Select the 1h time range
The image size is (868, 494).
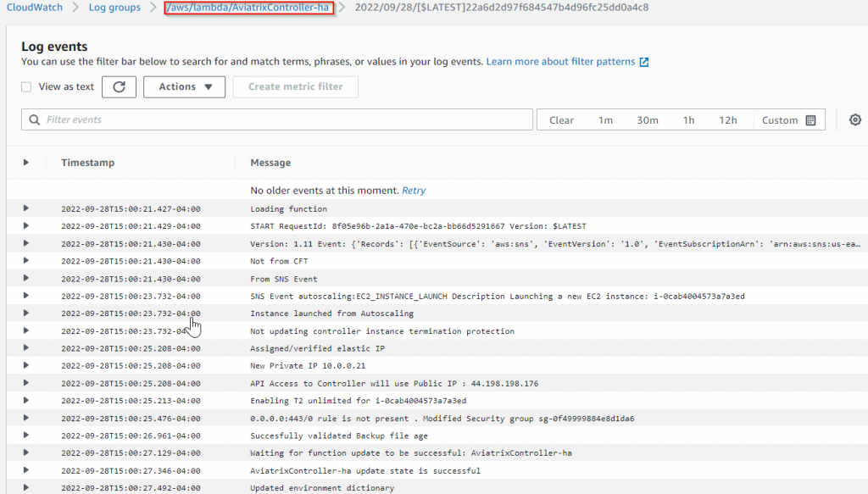pos(688,120)
